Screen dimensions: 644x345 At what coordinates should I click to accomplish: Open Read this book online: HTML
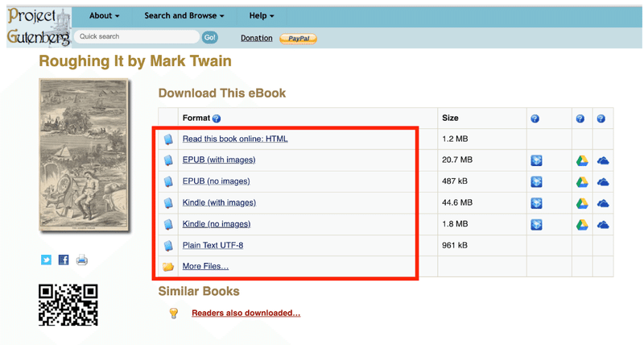coord(235,139)
